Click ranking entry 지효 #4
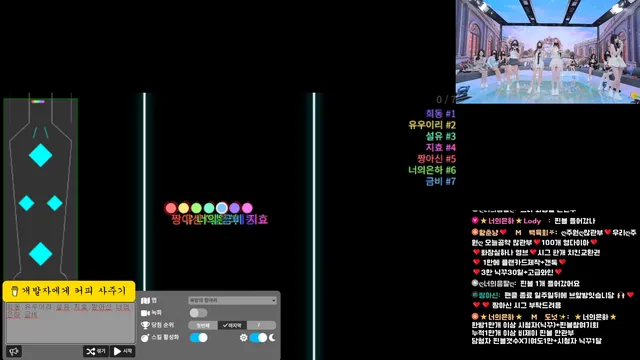The width and height of the screenshot is (640, 360). point(440,147)
